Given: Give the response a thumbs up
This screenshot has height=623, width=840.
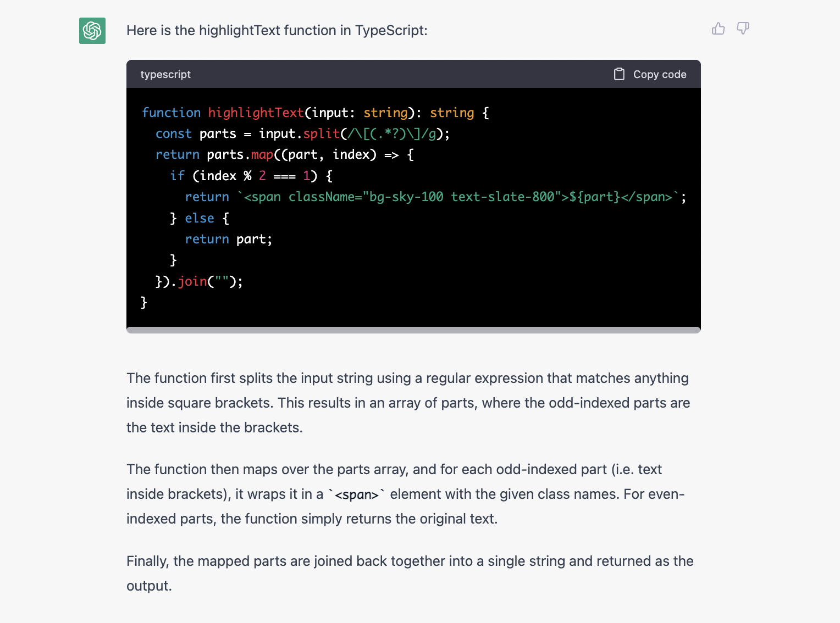Looking at the screenshot, I should (719, 29).
